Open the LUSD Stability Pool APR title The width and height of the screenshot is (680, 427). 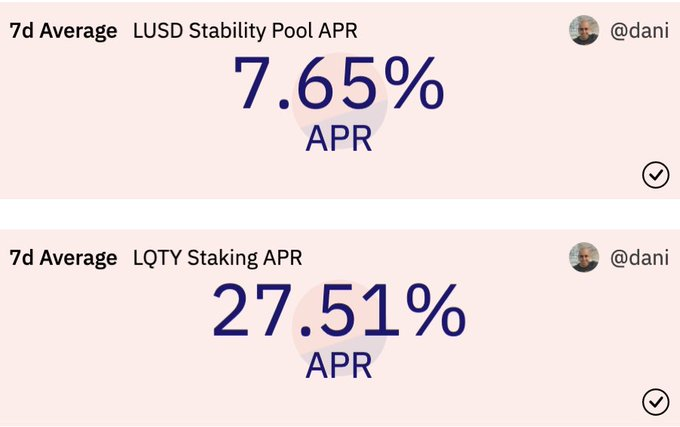245,31
